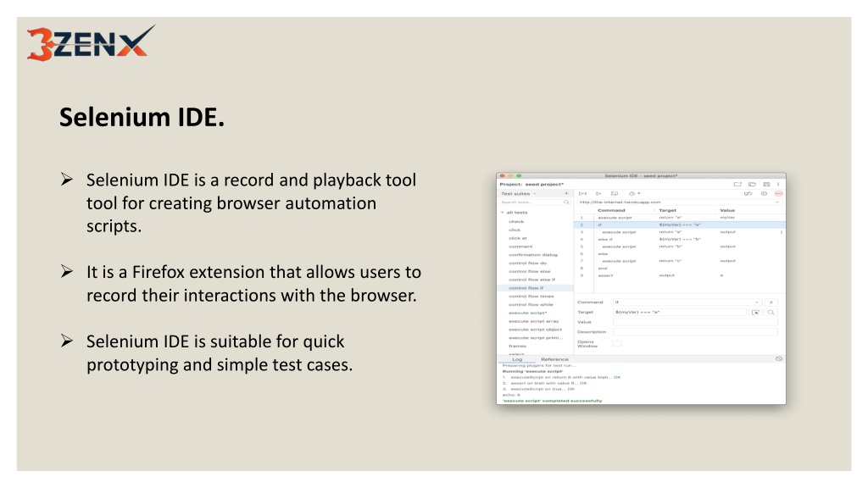868x488 pixels.
Task: Click the find target magnifier icon
Action: (x=771, y=313)
